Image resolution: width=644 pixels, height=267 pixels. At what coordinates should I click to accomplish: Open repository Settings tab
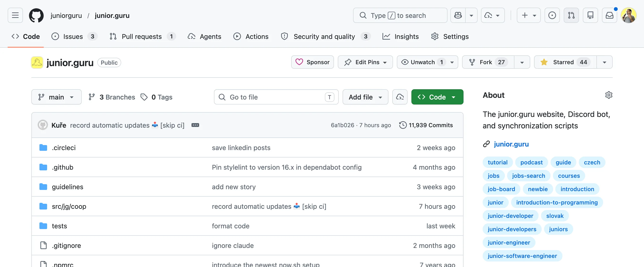point(450,37)
